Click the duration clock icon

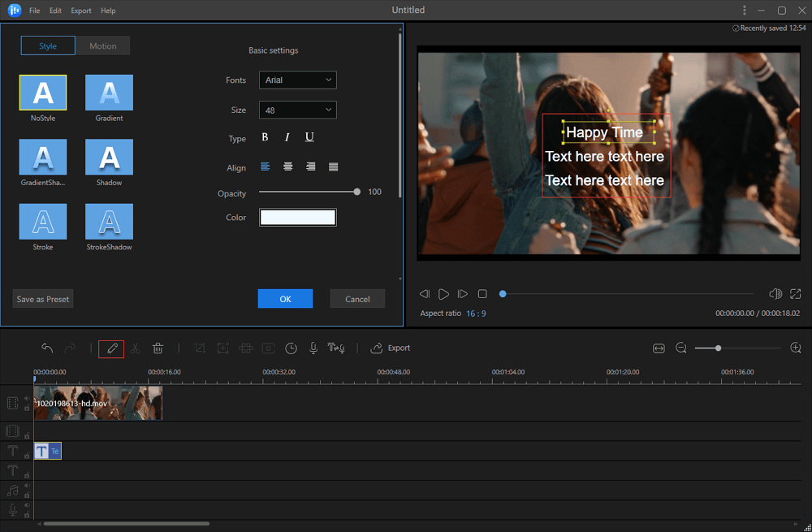click(291, 348)
